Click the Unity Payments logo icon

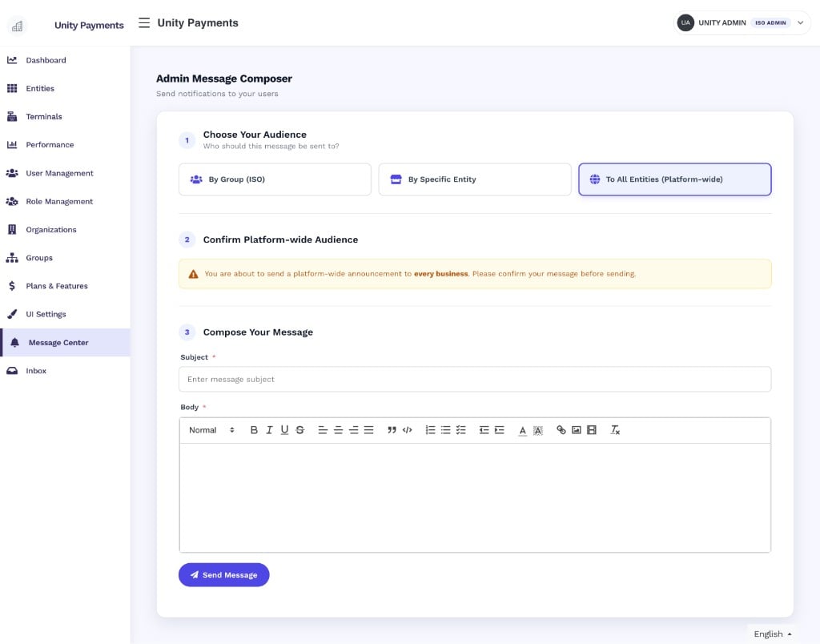(x=18, y=26)
